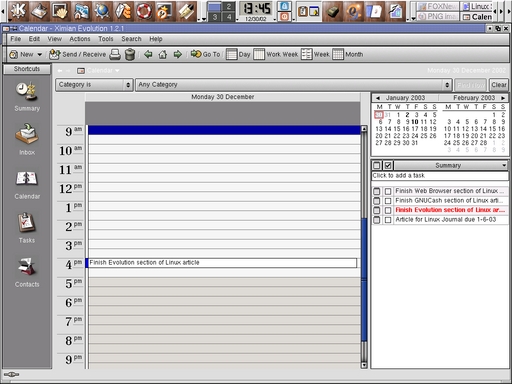Open the New dropdown arrow
This screenshot has width=512, height=384.
click(40, 54)
